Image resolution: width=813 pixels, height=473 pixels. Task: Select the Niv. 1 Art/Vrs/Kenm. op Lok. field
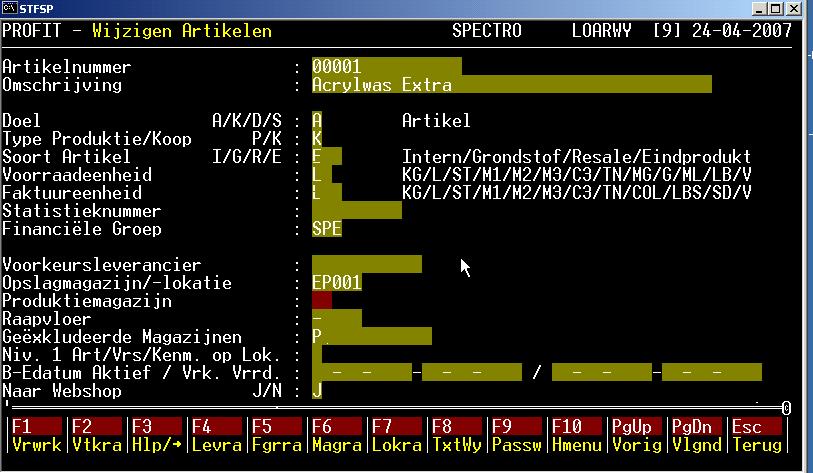(x=317, y=355)
